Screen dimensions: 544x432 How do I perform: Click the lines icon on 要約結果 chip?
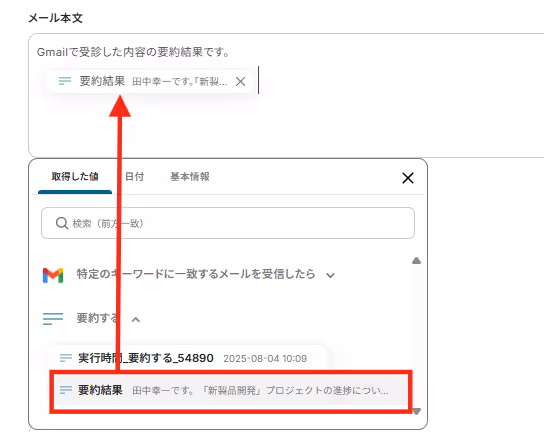(x=65, y=81)
